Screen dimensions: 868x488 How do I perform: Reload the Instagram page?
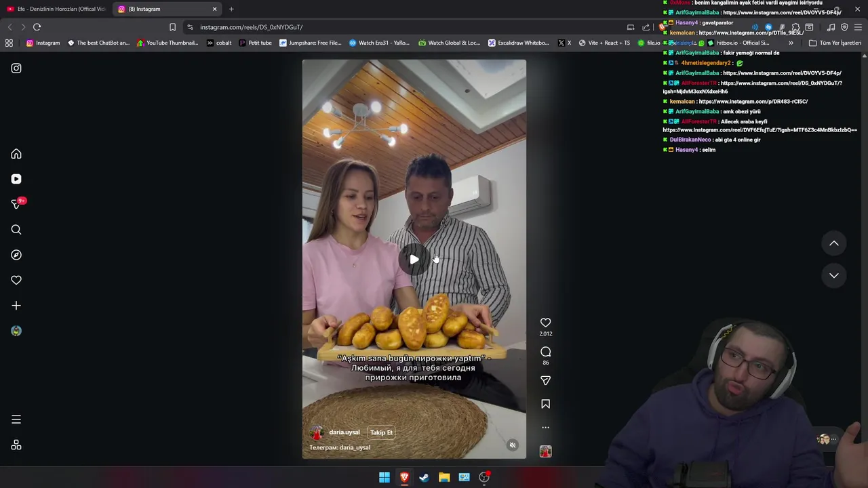tap(37, 27)
